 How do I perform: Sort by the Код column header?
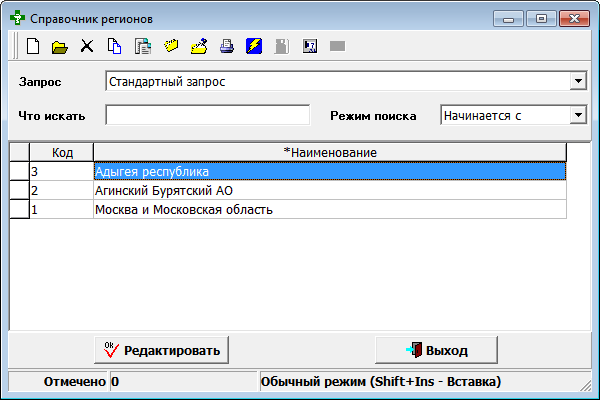[62, 152]
